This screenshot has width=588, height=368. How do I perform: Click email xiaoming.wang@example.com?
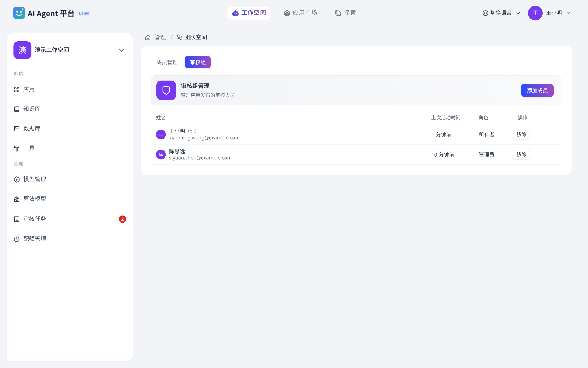[x=204, y=138]
